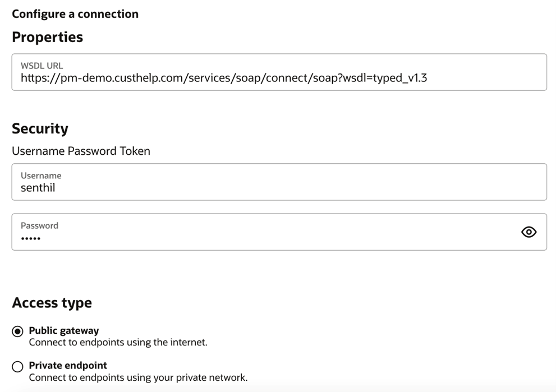Click the "Properties" section heading
This screenshot has height=392, width=556.
click(x=48, y=37)
